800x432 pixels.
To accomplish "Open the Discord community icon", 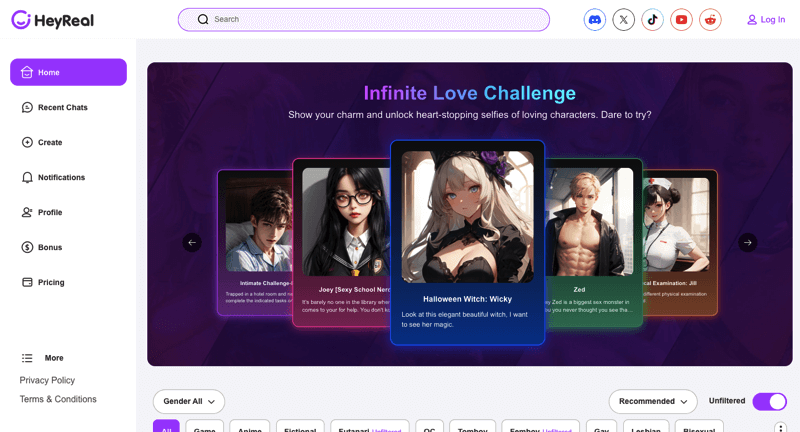I will pos(594,20).
